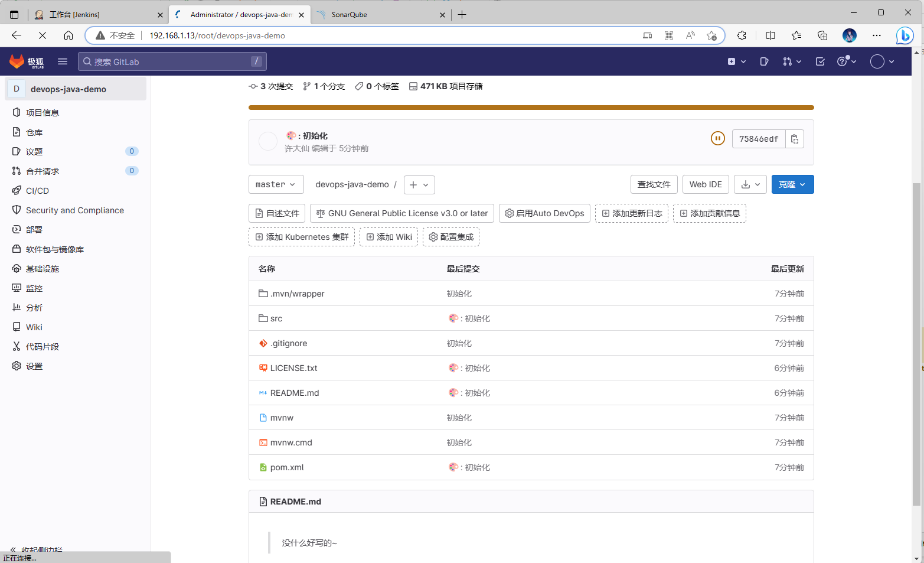Open browser collections

(822, 35)
